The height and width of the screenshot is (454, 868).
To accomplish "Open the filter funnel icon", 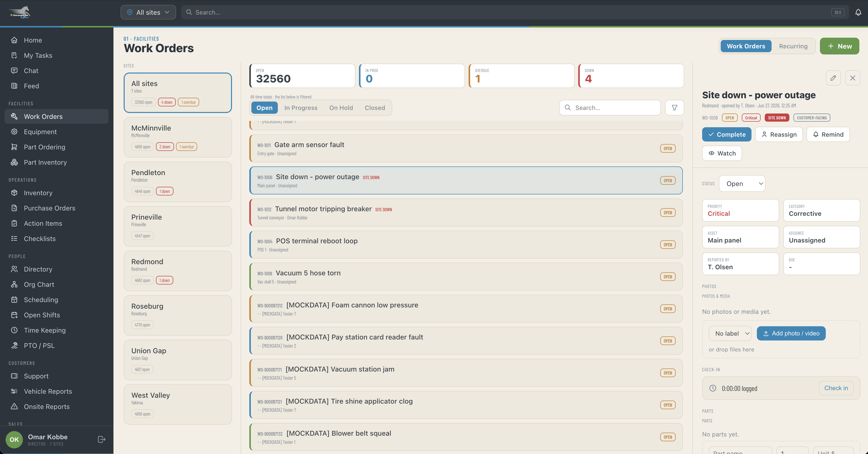I will point(674,108).
